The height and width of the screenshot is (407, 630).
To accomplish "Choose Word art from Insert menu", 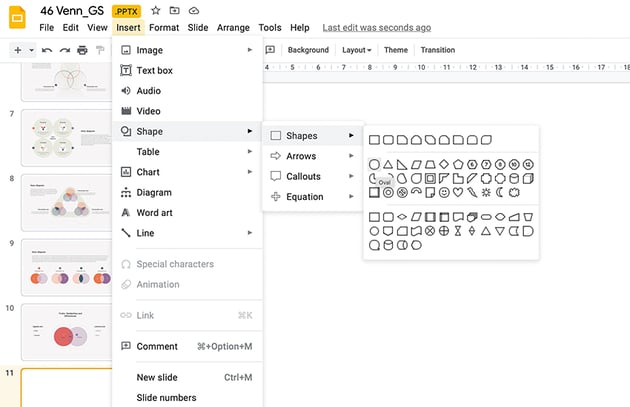I will (x=154, y=213).
